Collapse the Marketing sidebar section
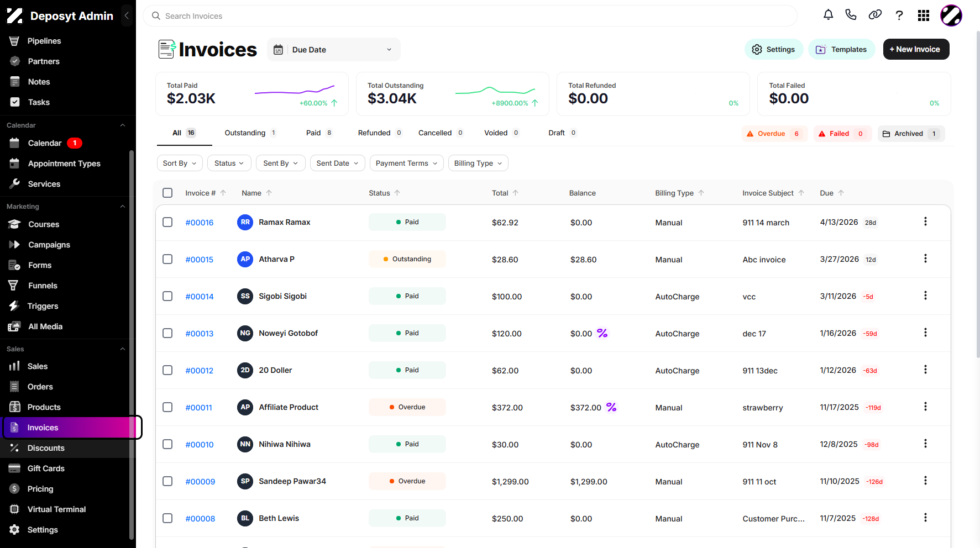 point(123,207)
